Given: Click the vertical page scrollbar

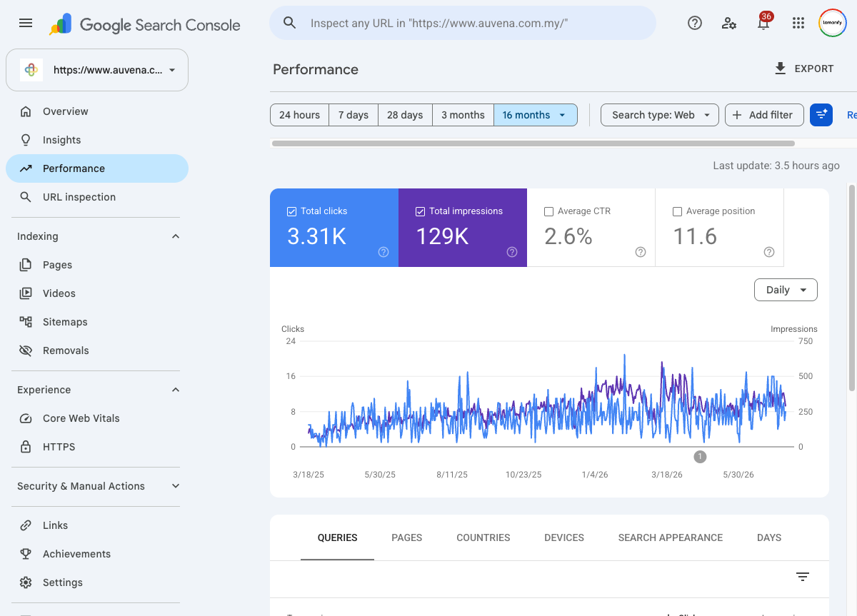Looking at the screenshot, I should [851, 288].
